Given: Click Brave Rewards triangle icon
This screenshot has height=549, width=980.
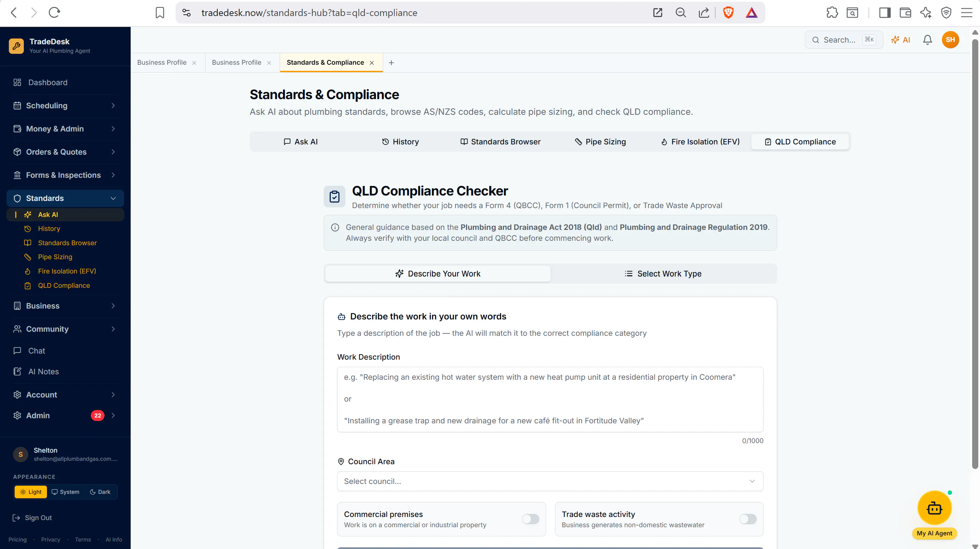Looking at the screenshot, I should [x=751, y=13].
